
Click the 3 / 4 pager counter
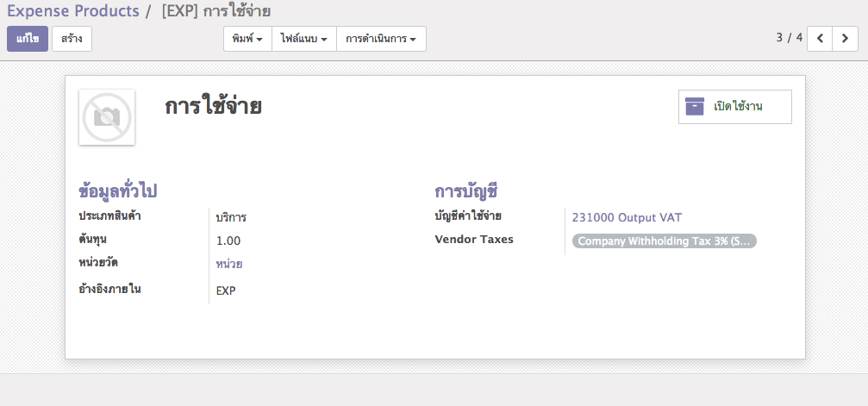(789, 38)
